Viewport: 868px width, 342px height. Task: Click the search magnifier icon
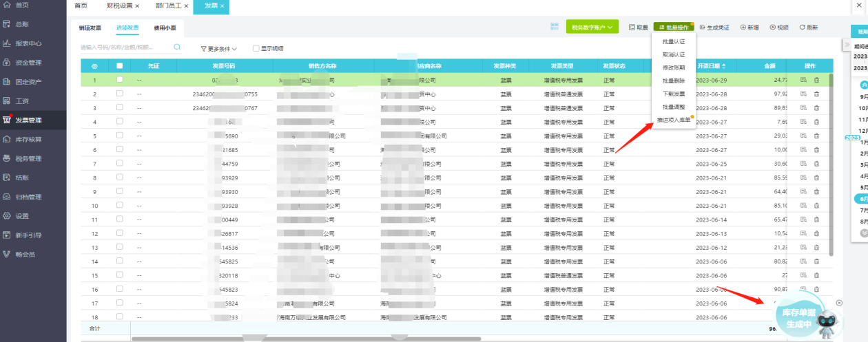tap(177, 47)
